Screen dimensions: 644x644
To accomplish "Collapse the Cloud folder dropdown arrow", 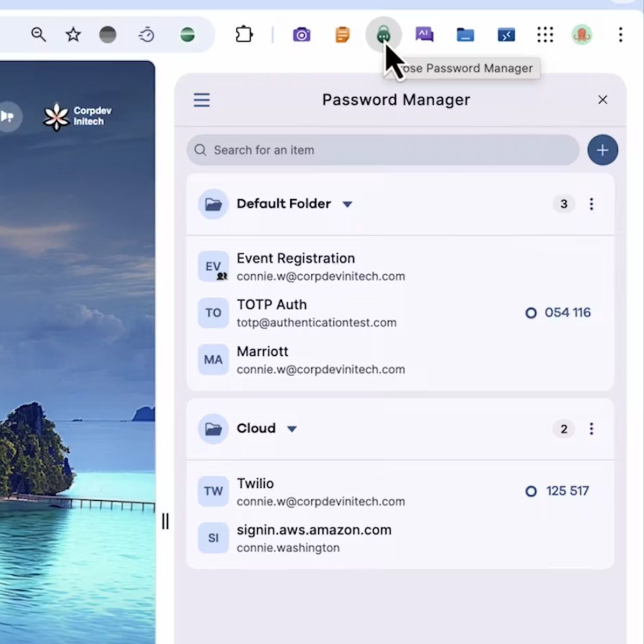I will click(x=292, y=429).
